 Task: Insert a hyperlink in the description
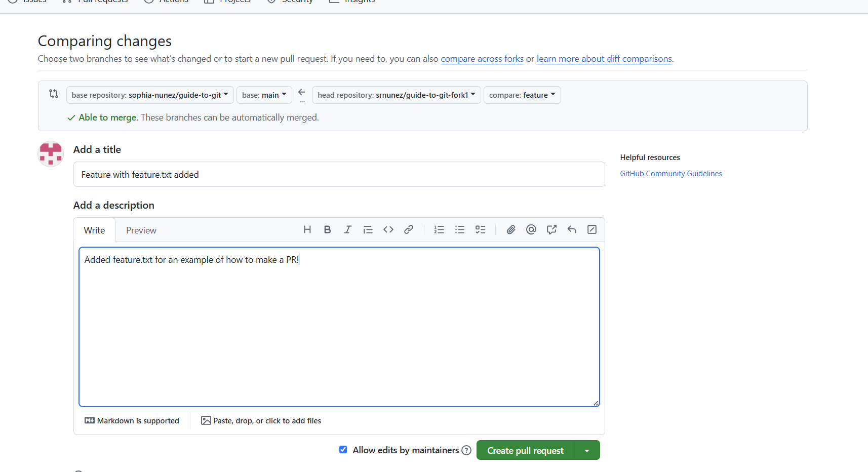click(408, 229)
